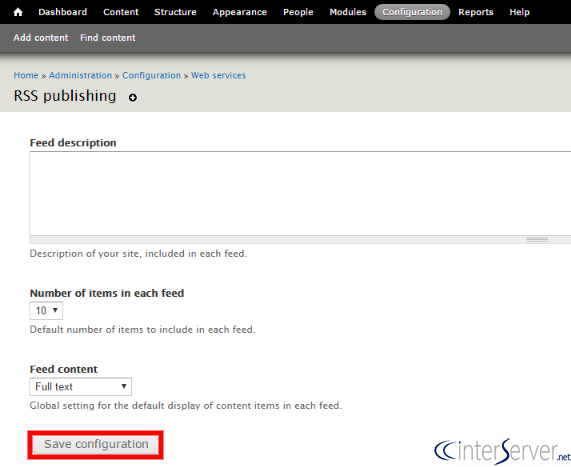Viewport: 571px width, 467px height.
Task: Focus the Feed description text area
Action: [x=300, y=193]
